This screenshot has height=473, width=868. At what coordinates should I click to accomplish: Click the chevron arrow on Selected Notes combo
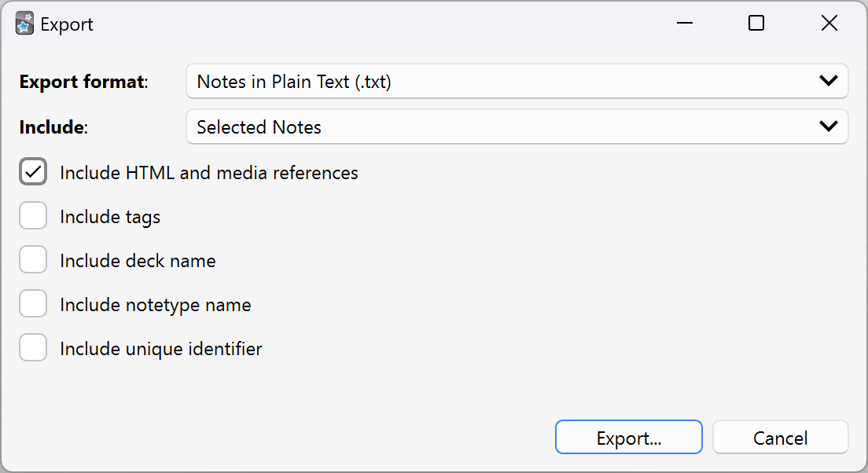click(x=828, y=126)
